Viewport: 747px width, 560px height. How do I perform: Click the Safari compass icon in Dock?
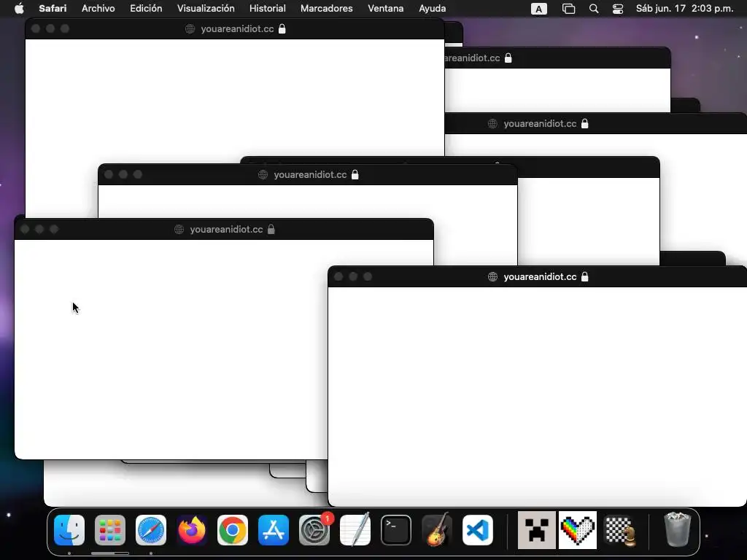[151, 530]
